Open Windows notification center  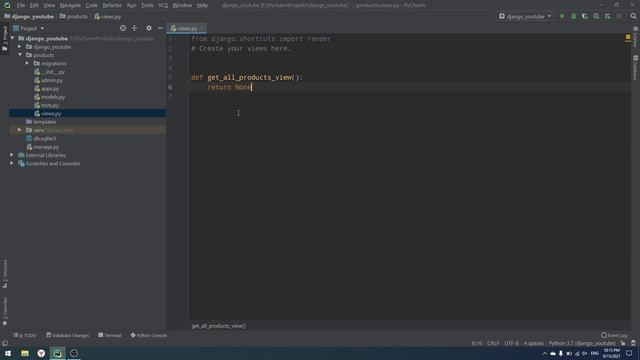click(629, 353)
